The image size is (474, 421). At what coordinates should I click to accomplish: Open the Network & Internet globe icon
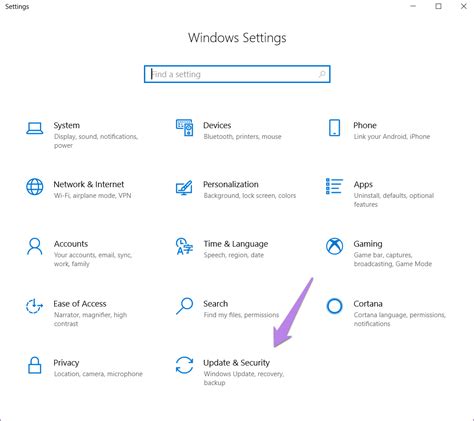click(35, 187)
